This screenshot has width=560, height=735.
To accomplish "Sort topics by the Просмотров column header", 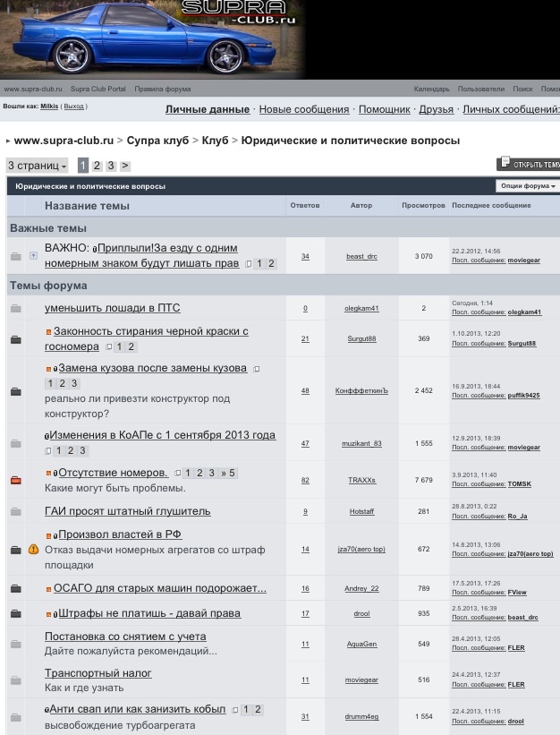I will click(422, 205).
